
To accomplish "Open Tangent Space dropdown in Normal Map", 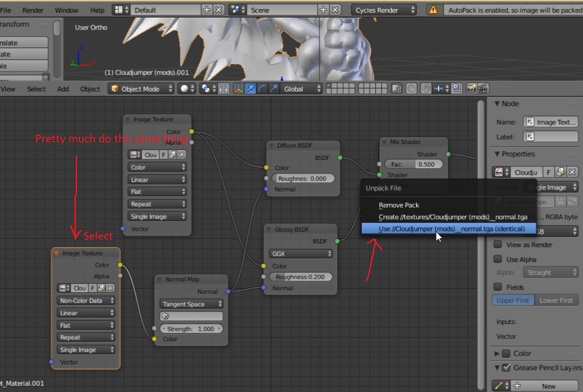I will click(191, 304).
